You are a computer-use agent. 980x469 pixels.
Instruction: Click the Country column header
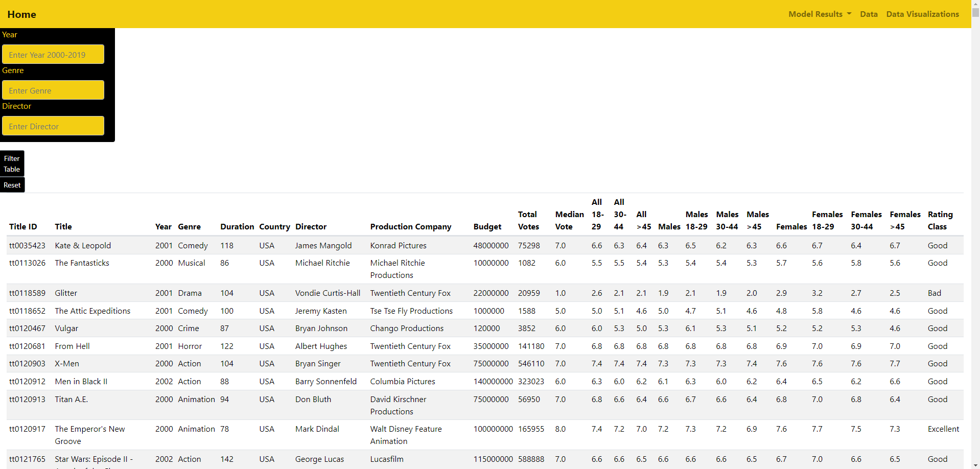pos(274,226)
